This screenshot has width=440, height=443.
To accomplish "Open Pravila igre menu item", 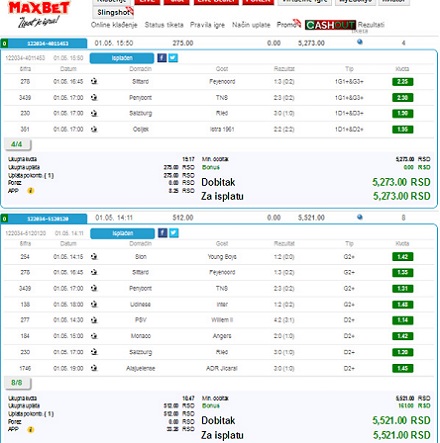I will (x=207, y=25).
